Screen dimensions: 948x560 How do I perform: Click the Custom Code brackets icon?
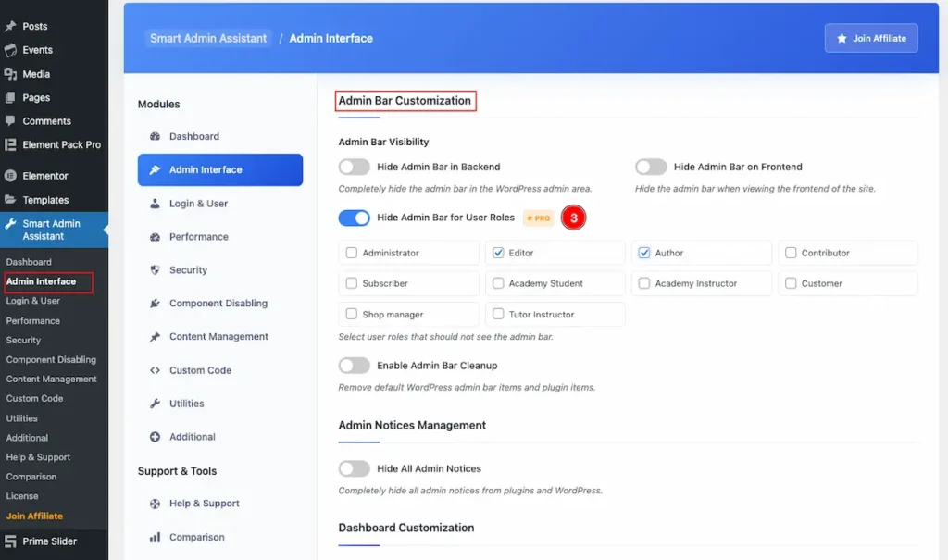[x=155, y=370]
